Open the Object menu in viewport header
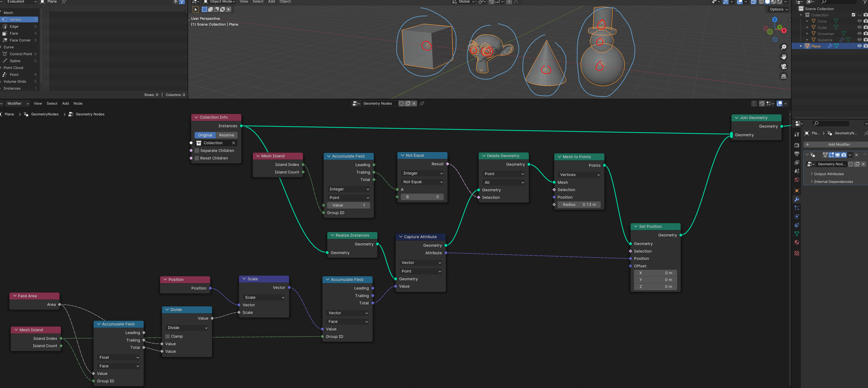The width and height of the screenshot is (868, 388). pos(285,2)
